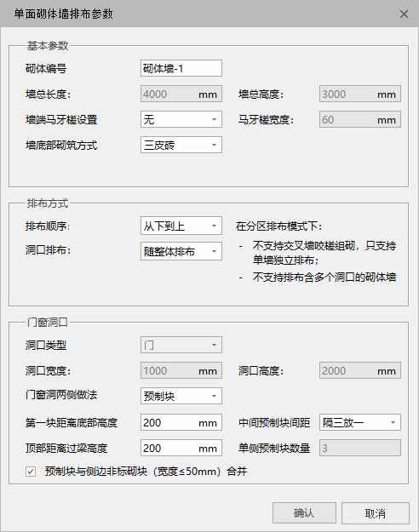The width and height of the screenshot is (419, 532).
Task: Open the 洞口排布 dropdown
Action: [181, 251]
